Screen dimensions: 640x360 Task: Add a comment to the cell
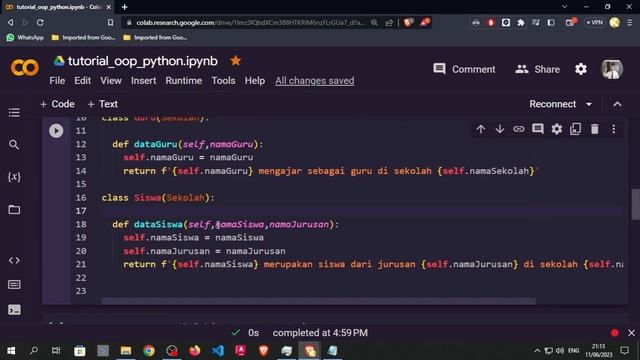point(538,129)
